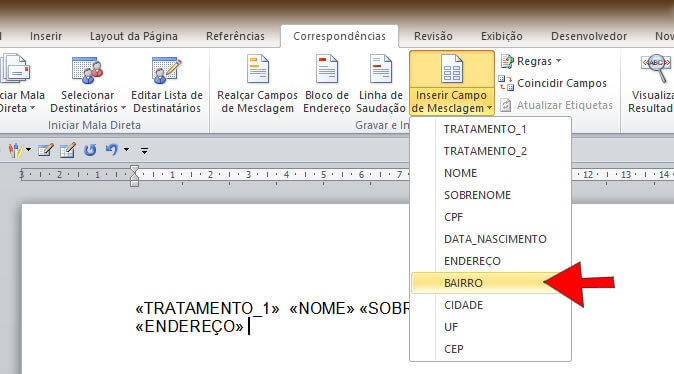Click the «TRATAMENTO_1» field in the document

click(207, 308)
